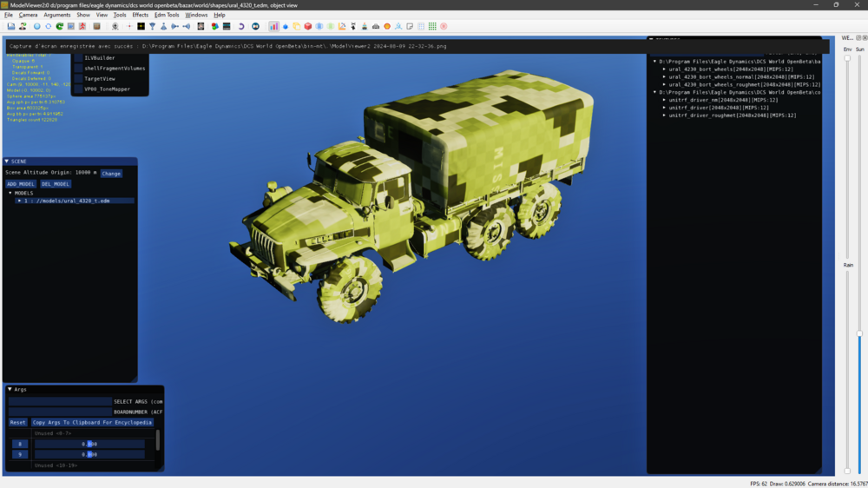Click argument 8 number button
This screenshot has height=488, width=868.
[20, 444]
